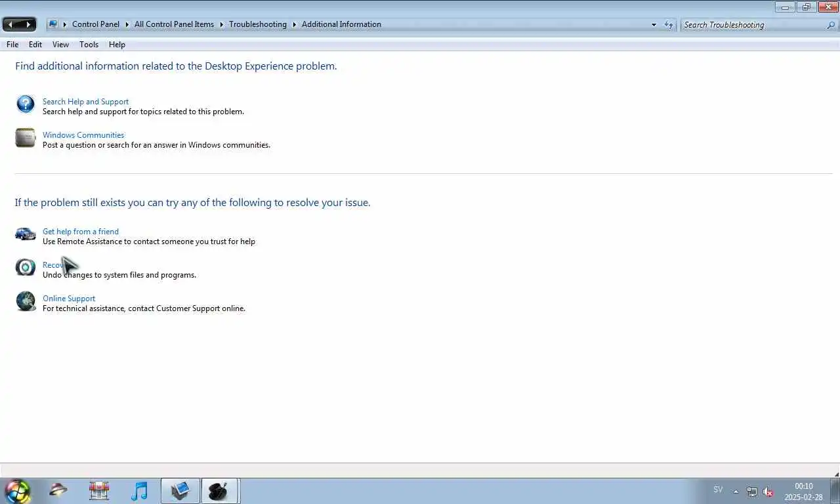Expand the arrow after Troubleshooting breadcrumb
This screenshot has height=504, width=840.
click(x=294, y=24)
